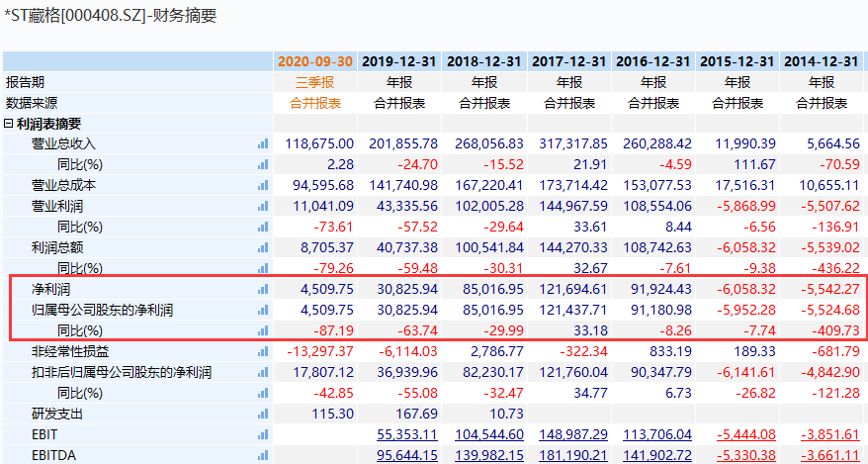Collapse the 利润表摘要 section
Image resolution: width=868 pixels, height=464 pixels.
click(8, 124)
